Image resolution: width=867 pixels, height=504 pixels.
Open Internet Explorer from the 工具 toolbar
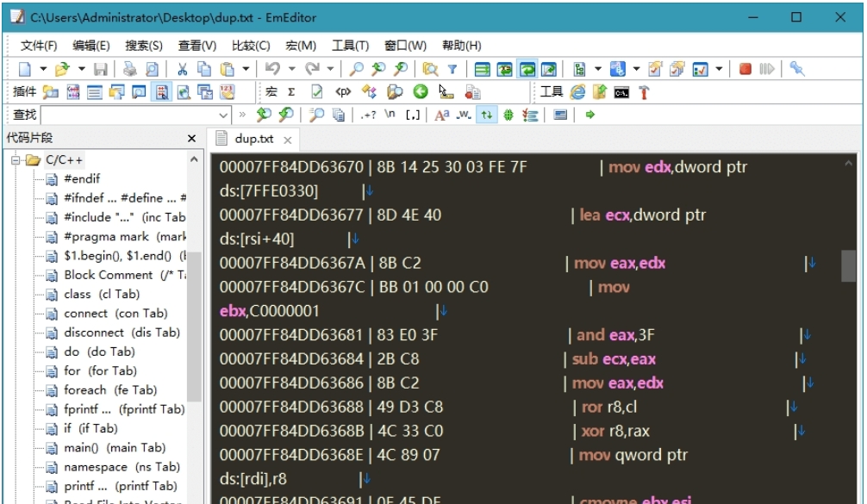[x=577, y=90]
